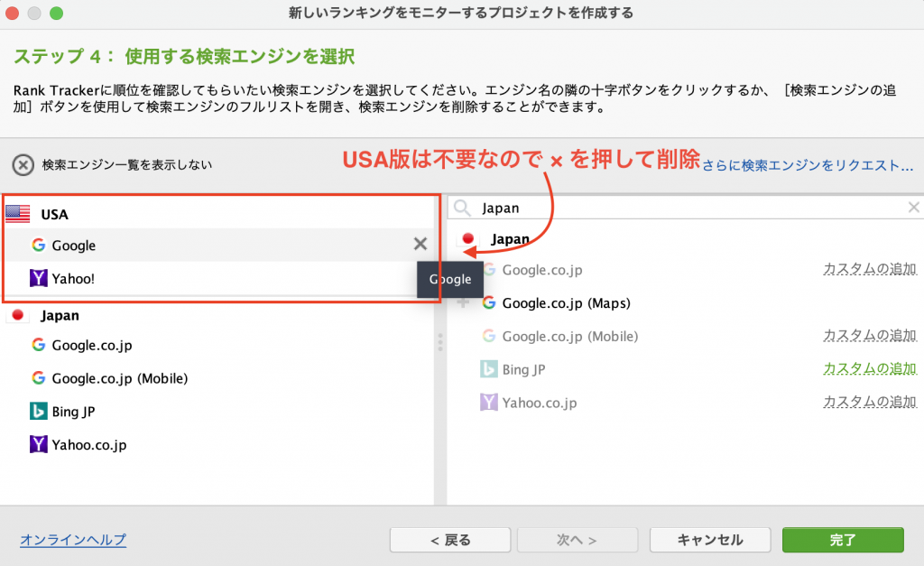Click Google logo in USA Google row
Image resolution: width=924 pixels, height=566 pixels.
38,245
